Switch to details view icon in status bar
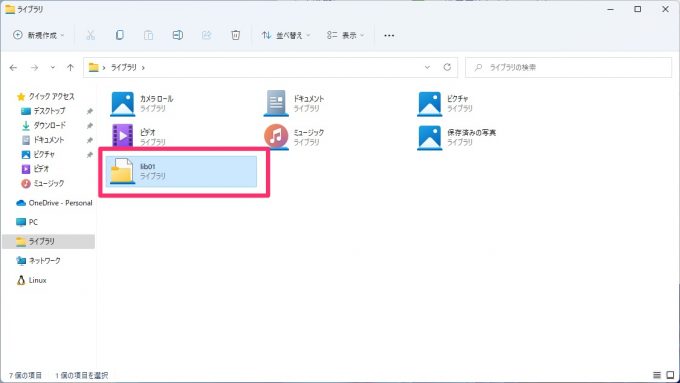 tap(657, 375)
